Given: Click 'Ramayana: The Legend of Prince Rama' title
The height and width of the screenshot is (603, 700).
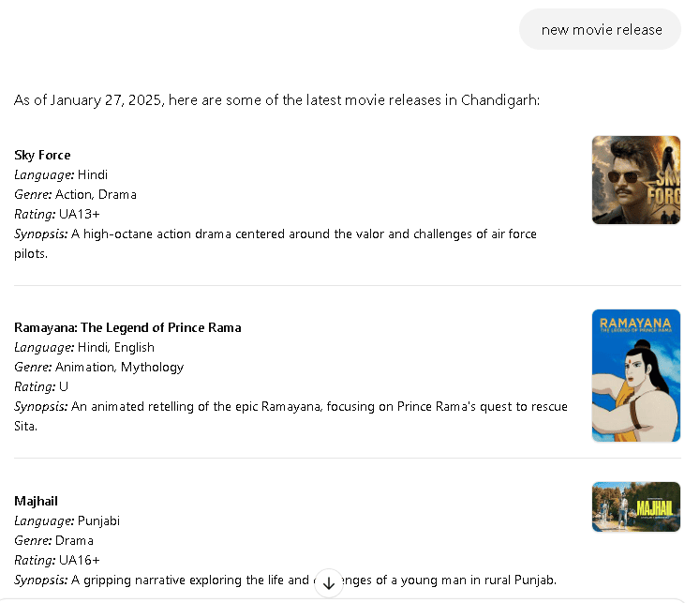Looking at the screenshot, I should (127, 327).
